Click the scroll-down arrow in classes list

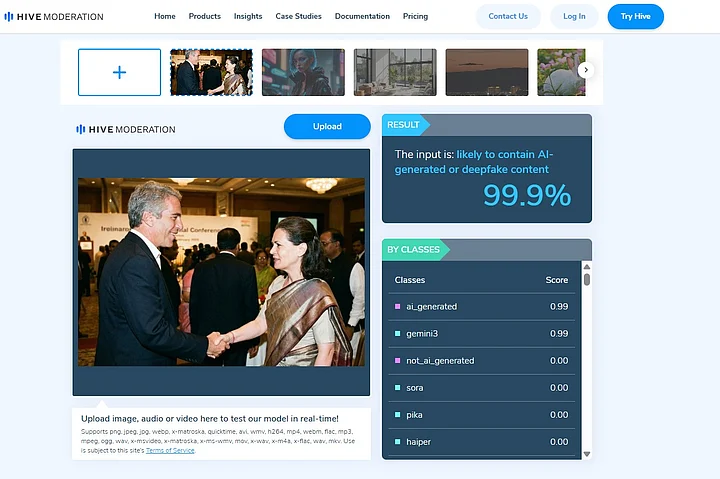coord(587,454)
